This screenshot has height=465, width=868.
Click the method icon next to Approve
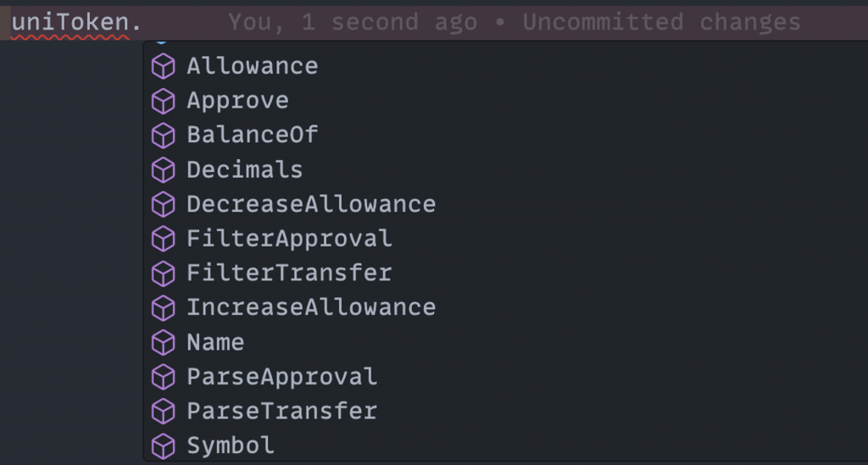[x=164, y=101]
